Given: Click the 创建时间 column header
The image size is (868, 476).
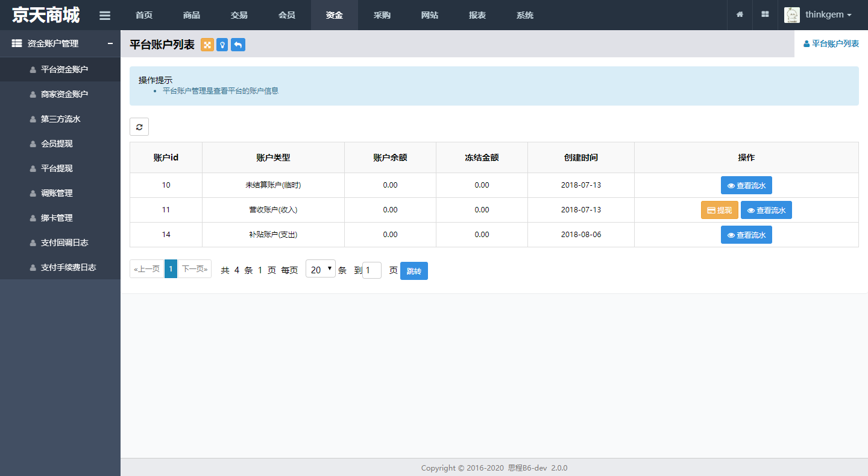Looking at the screenshot, I should [x=581, y=157].
